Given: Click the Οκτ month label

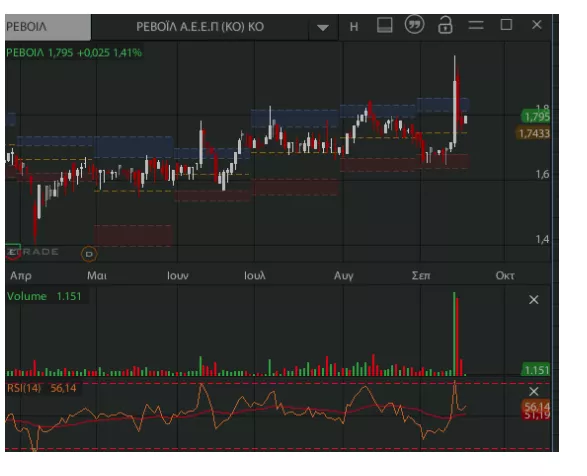Looking at the screenshot, I should [x=505, y=276].
